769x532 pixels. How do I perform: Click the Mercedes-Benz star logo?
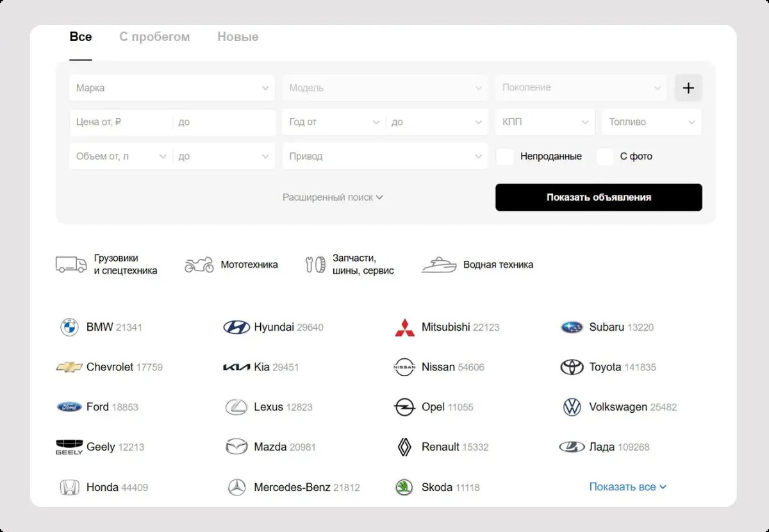pos(236,487)
